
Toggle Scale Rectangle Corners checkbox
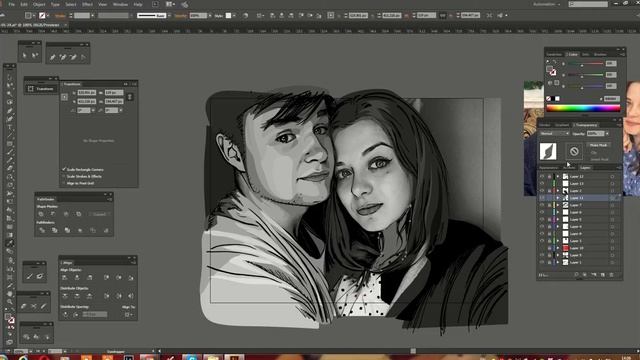pos(64,169)
